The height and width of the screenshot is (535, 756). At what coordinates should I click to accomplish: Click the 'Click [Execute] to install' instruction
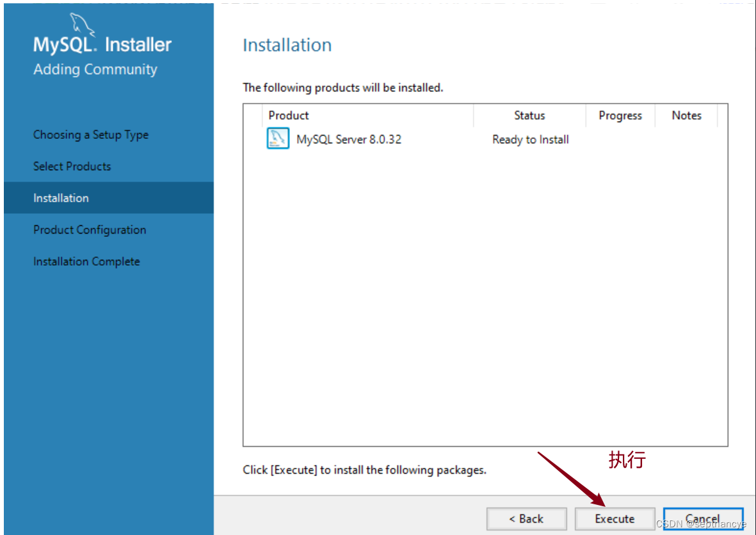click(364, 470)
